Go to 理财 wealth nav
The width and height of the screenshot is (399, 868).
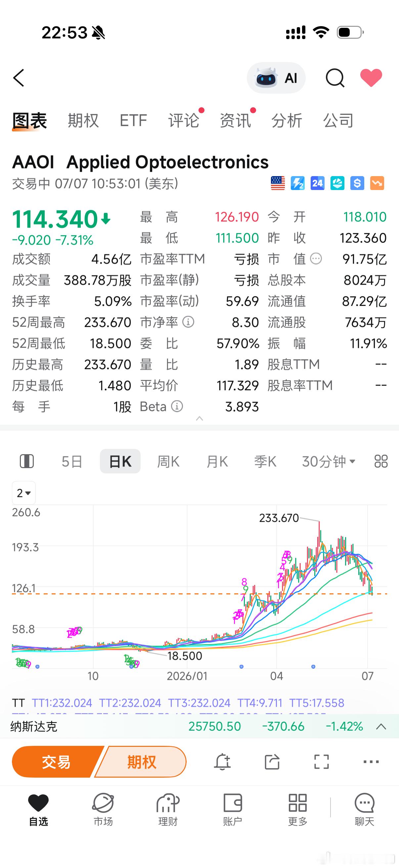pos(168,810)
